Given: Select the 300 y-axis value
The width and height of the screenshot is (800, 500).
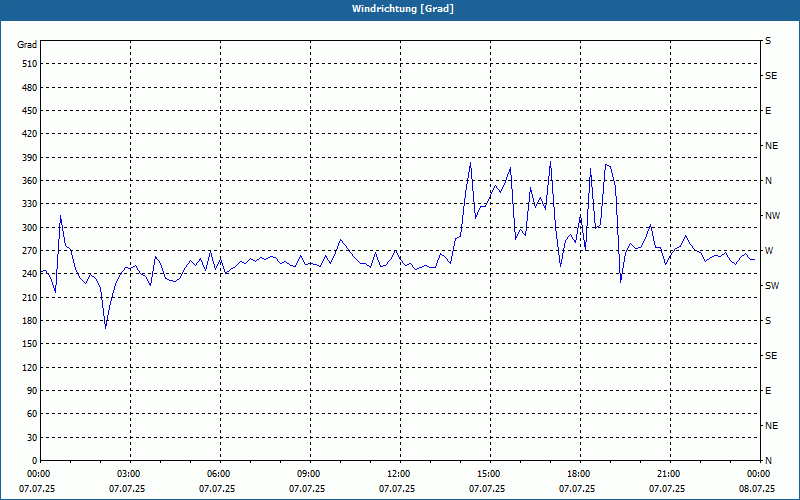Looking at the screenshot, I should coord(30,228).
